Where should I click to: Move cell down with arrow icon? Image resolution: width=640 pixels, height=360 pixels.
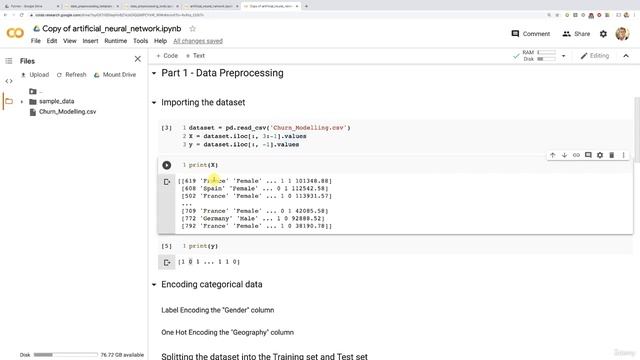pyautogui.click(x=564, y=155)
